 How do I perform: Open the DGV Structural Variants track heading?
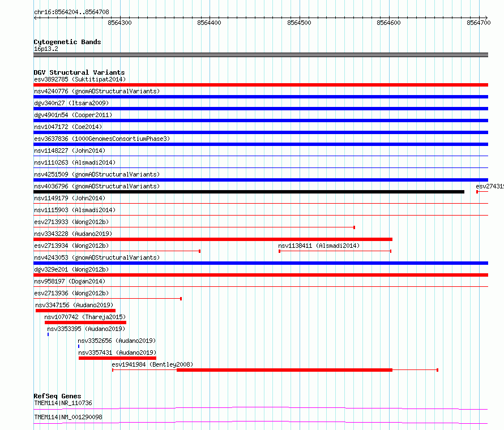click(79, 72)
